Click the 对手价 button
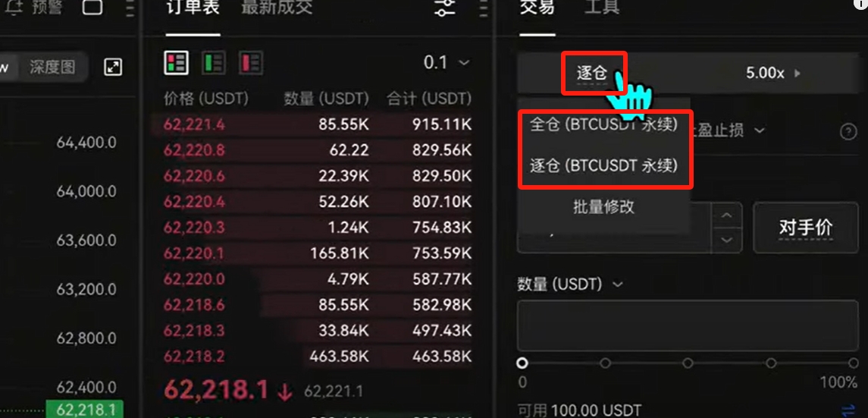Screen dimensions: 868x418 (x=805, y=228)
